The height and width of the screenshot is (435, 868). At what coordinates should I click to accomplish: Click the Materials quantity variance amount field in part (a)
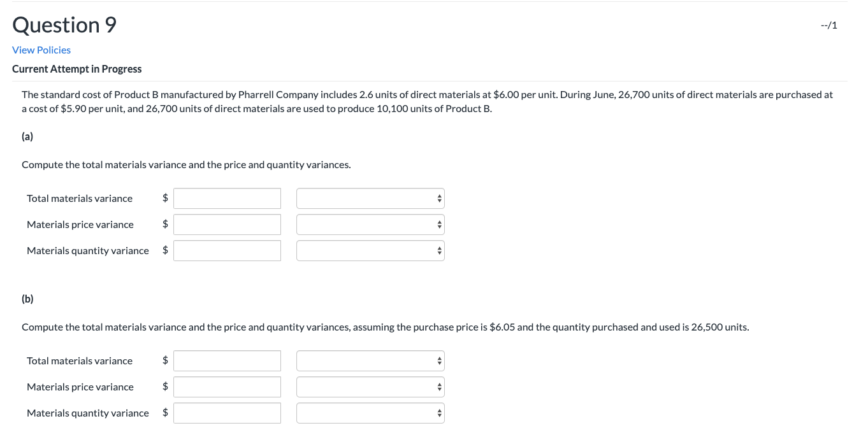(x=227, y=250)
